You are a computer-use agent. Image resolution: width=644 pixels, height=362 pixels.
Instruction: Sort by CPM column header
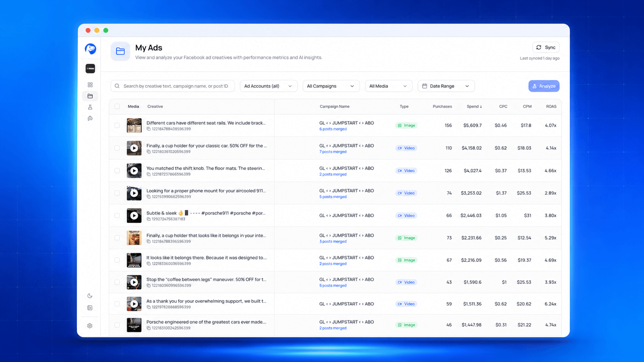click(x=527, y=107)
